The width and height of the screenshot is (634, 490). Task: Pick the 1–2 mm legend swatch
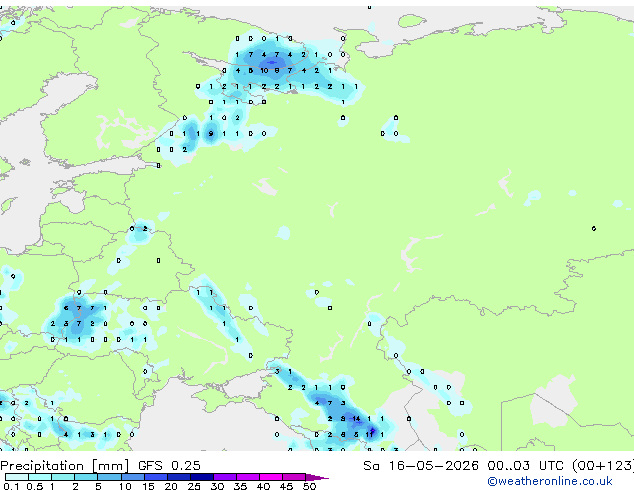(63, 477)
